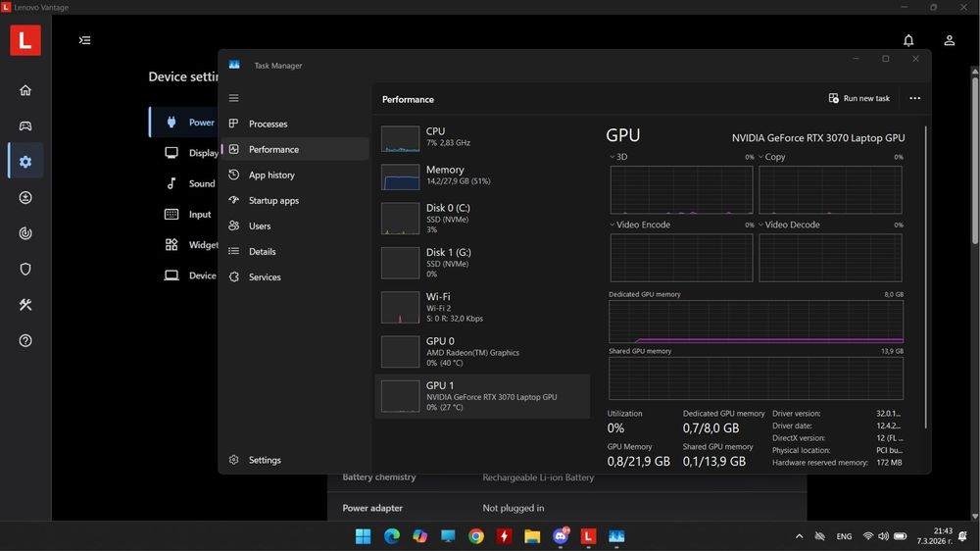Open Details page in Task Manager
Image resolution: width=980 pixels, height=551 pixels.
[294, 251]
